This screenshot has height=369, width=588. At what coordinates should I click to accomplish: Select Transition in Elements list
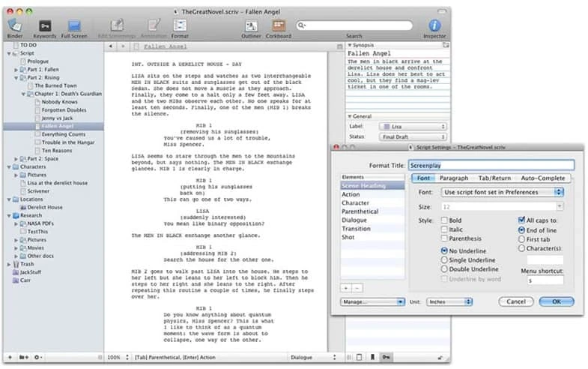tap(372, 228)
